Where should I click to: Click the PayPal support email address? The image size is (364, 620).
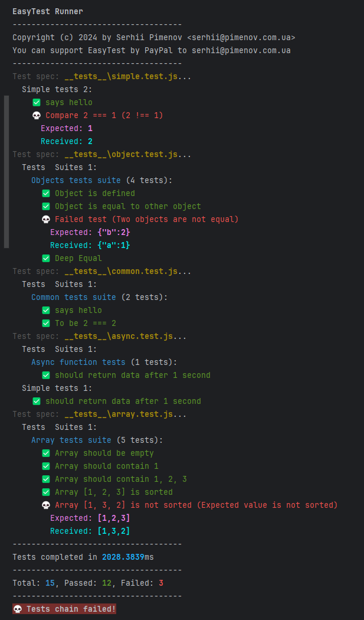coord(241,51)
